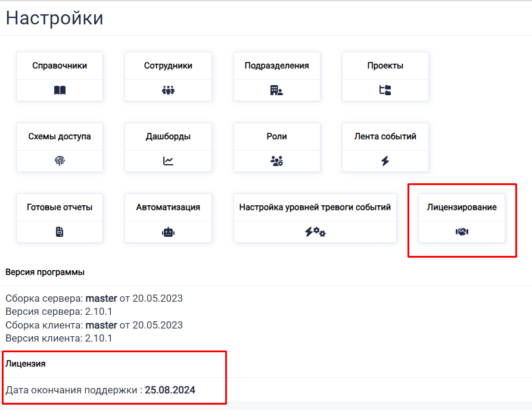Open Настройка уровней тревоги событий
Screen dimensions: 532x410
[315, 206]
